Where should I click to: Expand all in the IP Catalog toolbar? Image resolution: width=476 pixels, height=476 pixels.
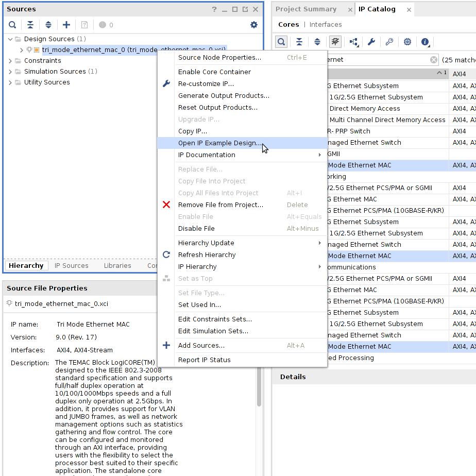[317, 42]
